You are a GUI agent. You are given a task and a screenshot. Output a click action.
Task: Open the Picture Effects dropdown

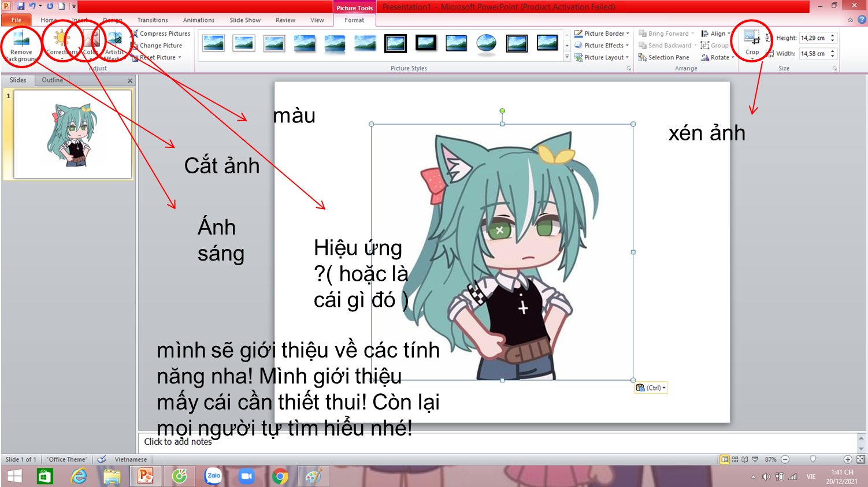[602, 46]
